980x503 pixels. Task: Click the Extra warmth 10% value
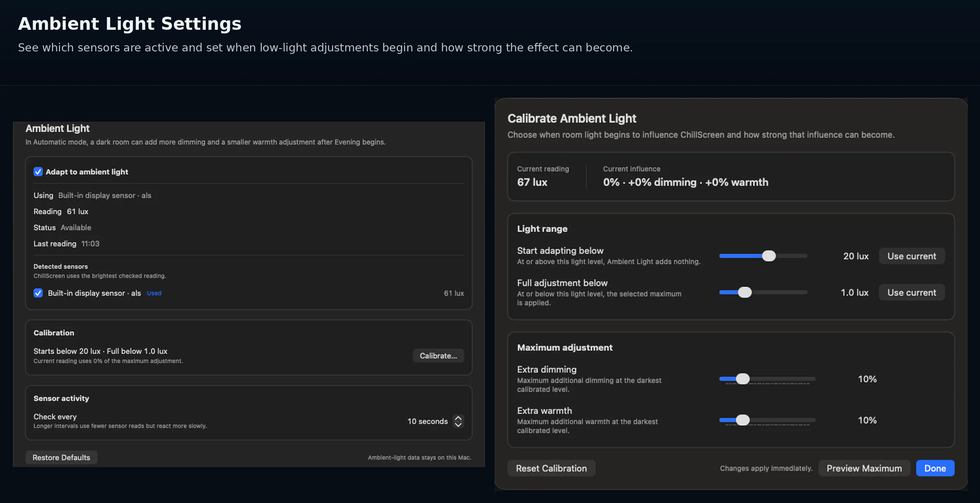867,420
